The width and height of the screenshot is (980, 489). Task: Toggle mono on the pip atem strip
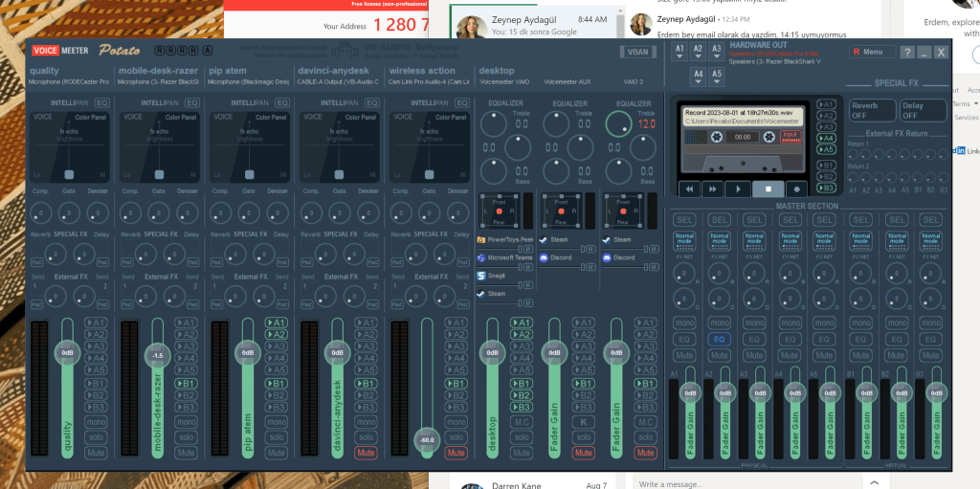pyautogui.click(x=276, y=422)
